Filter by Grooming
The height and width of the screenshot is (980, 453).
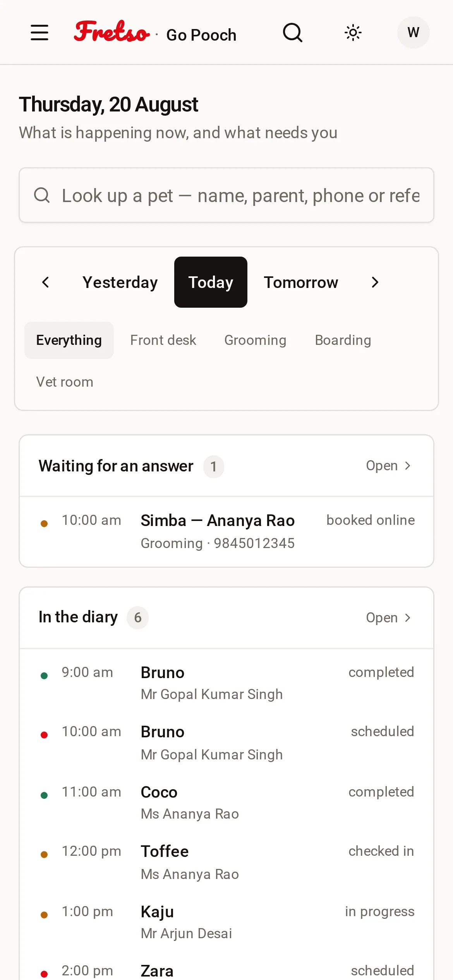point(255,340)
